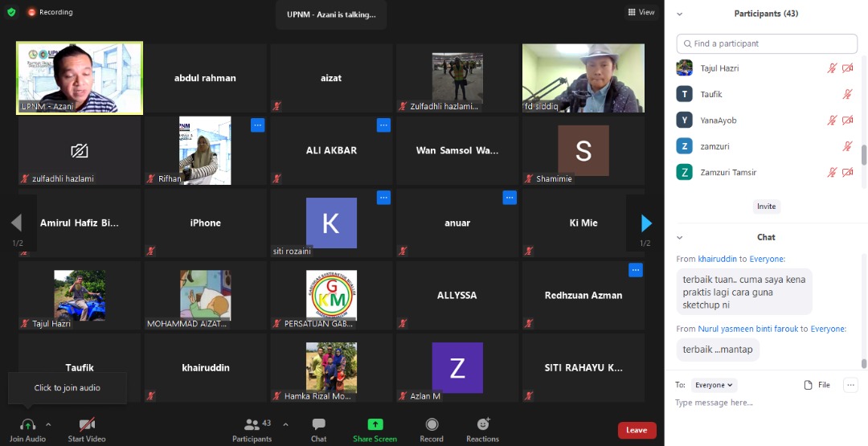Click the File attachment button in chat
Viewport: 868px width, 446px height.
tap(817, 385)
